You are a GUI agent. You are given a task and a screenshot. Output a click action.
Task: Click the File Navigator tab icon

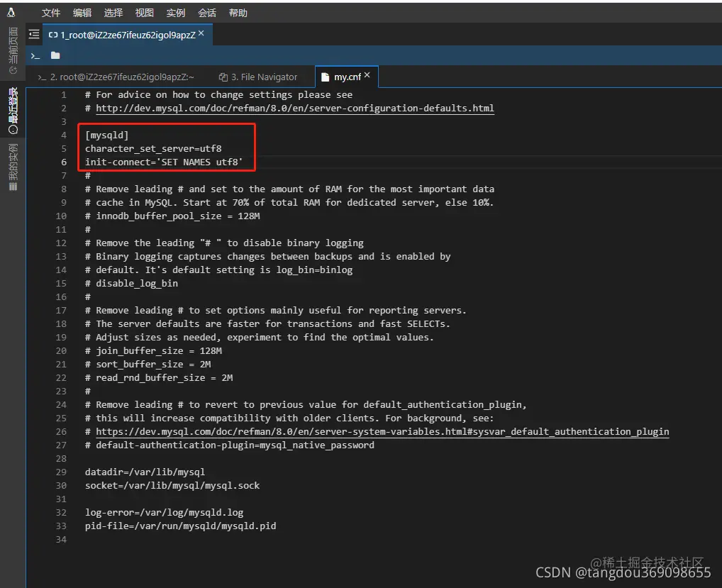pos(223,77)
